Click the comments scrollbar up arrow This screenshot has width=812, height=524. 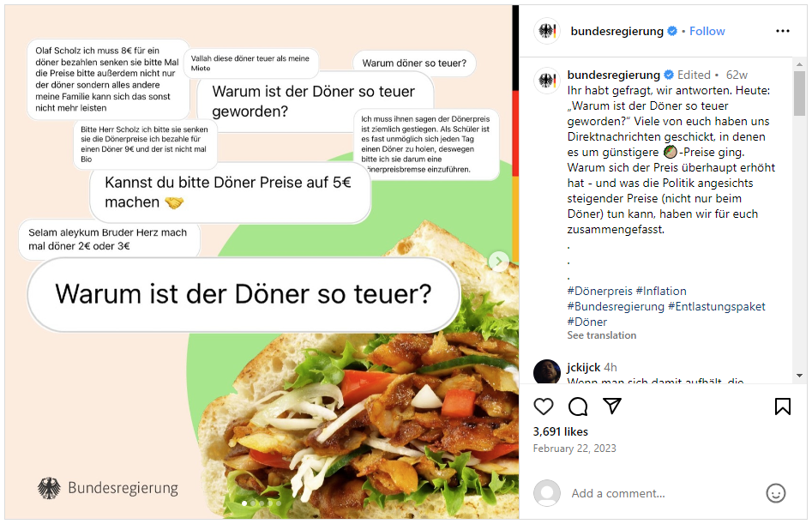[799, 64]
